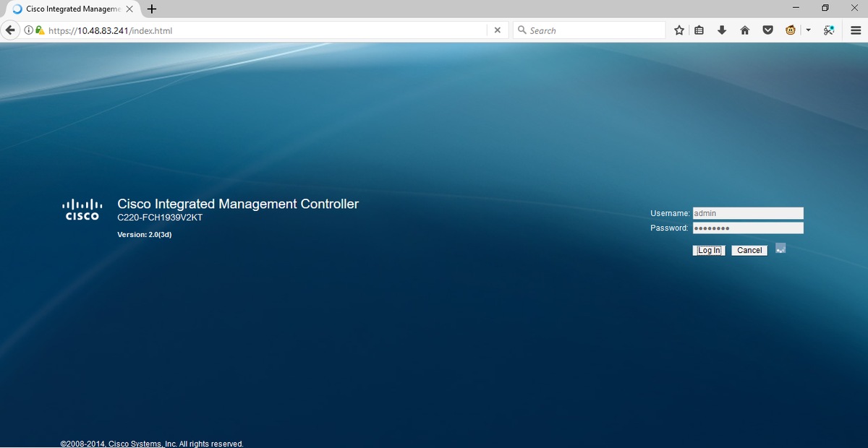Open site security info padlock icon
The height and width of the screenshot is (448, 868).
coord(41,30)
